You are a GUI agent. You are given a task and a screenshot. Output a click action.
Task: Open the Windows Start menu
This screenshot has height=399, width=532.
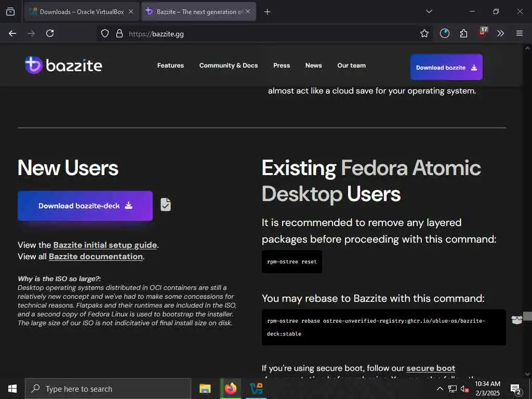click(12, 389)
